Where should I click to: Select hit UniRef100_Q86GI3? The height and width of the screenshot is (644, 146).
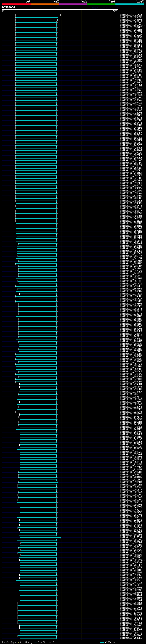(131, 394)
